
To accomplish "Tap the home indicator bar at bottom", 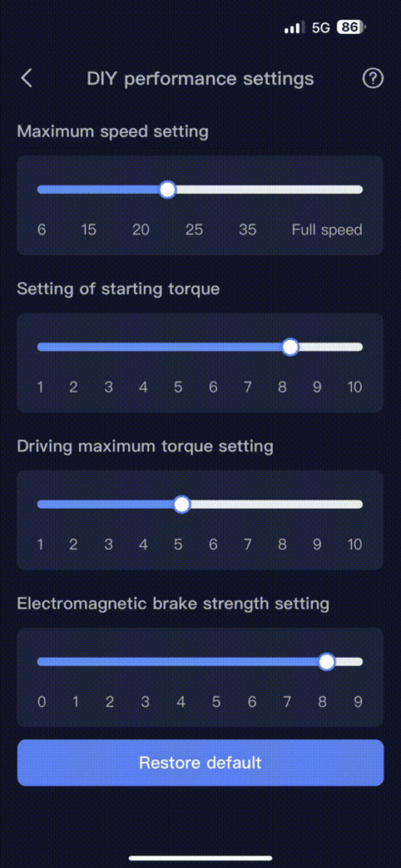I will (x=200, y=858).
